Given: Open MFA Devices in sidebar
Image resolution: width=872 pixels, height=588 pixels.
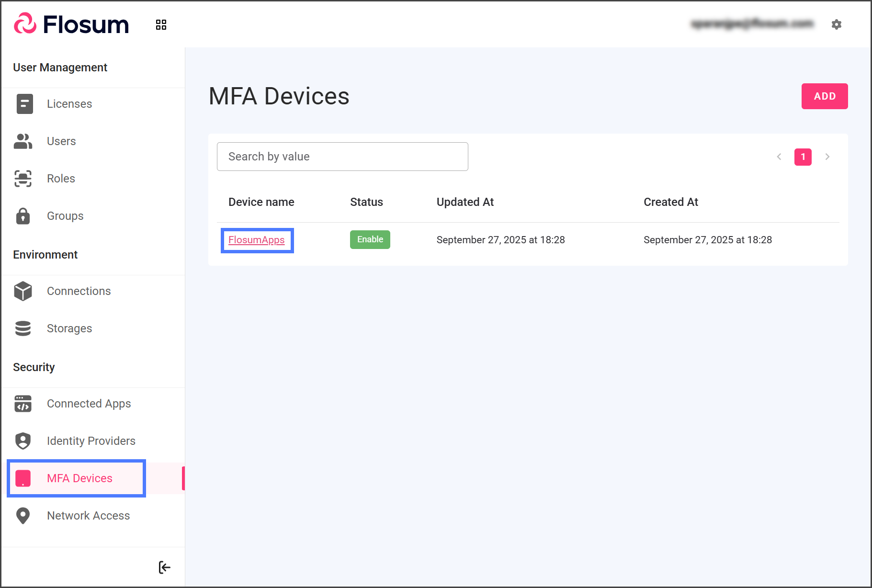Looking at the screenshot, I should click(x=79, y=478).
